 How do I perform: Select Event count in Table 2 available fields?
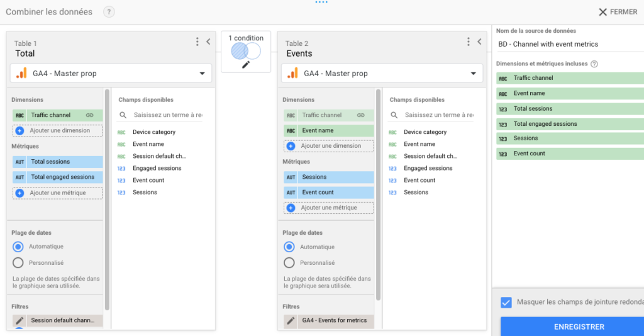tap(419, 180)
